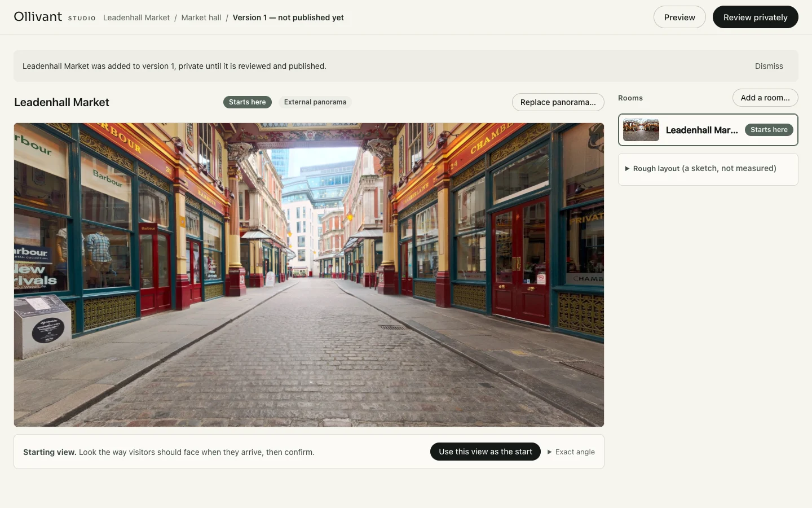Open Replace panorama dialog
Image resolution: width=812 pixels, height=508 pixels.
558,102
